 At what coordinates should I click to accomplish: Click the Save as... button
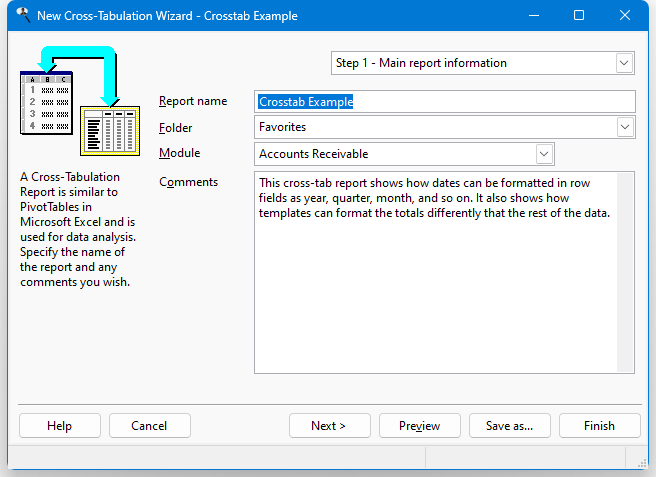pos(510,426)
